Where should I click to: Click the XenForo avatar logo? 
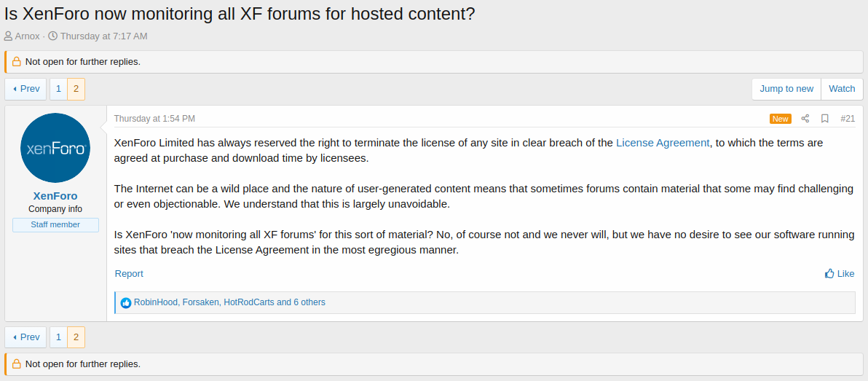pos(55,148)
